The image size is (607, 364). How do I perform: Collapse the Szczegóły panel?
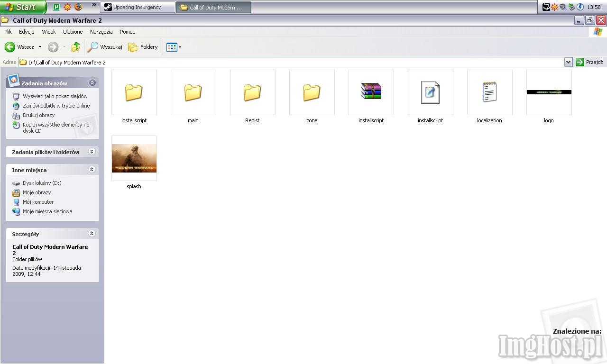click(x=92, y=233)
